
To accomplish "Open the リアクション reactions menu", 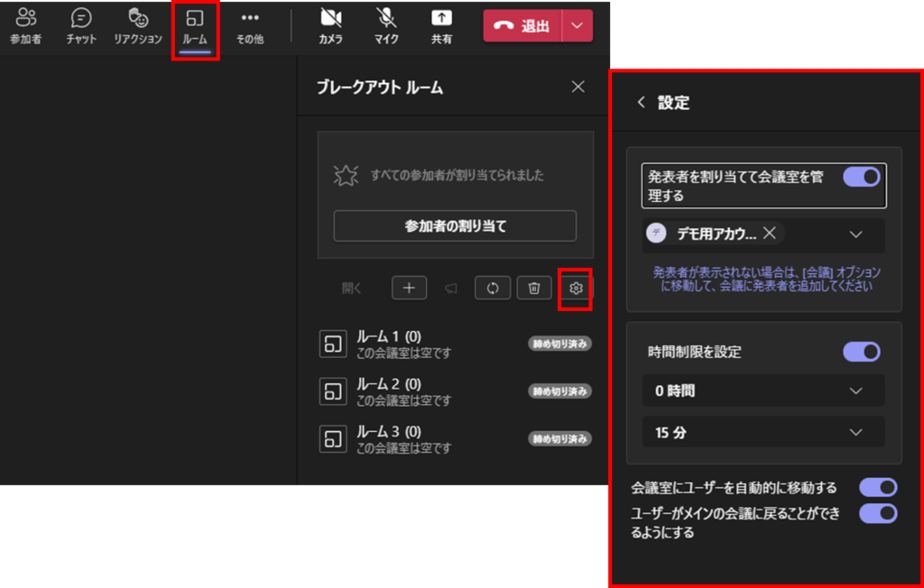I will click(x=138, y=26).
